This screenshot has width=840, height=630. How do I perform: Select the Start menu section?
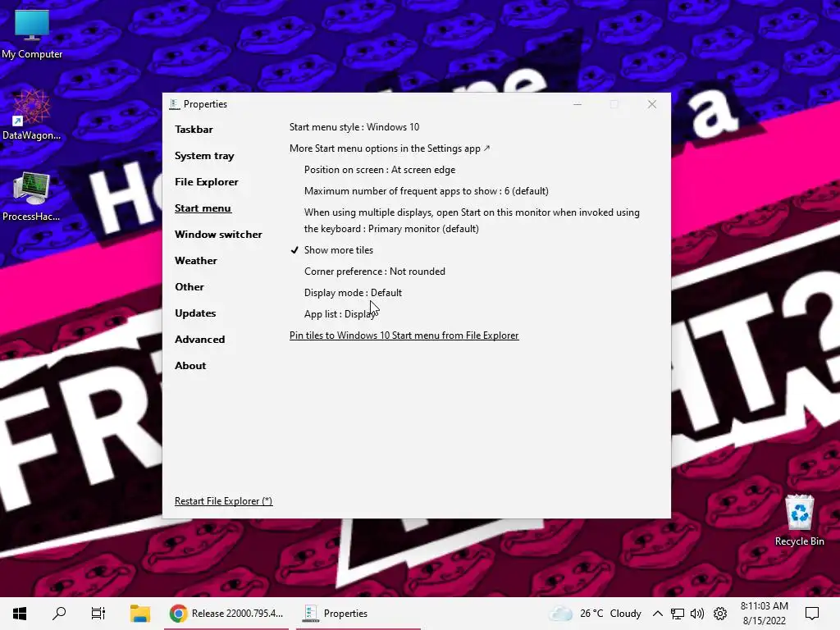pyautogui.click(x=203, y=208)
